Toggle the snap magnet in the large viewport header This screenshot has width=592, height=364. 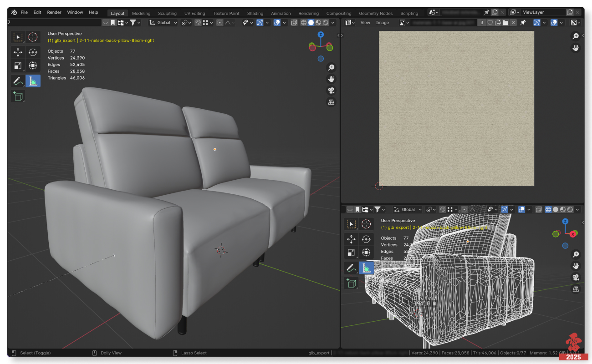198,23
